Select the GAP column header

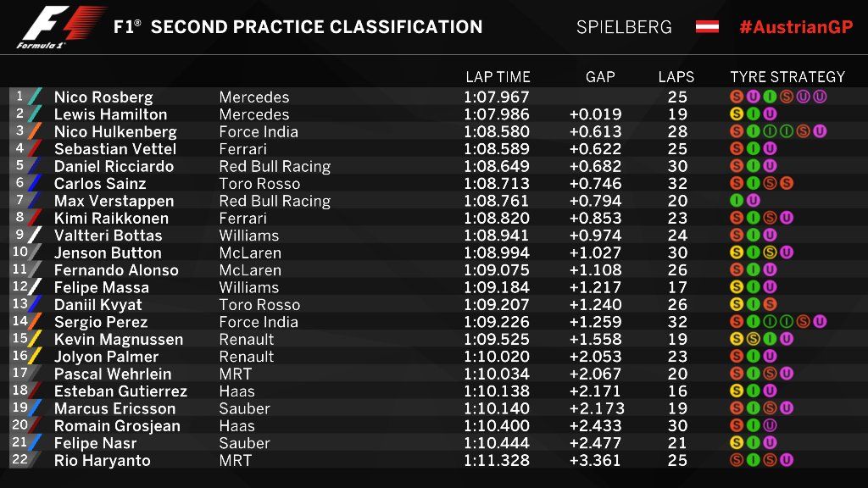(x=600, y=77)
